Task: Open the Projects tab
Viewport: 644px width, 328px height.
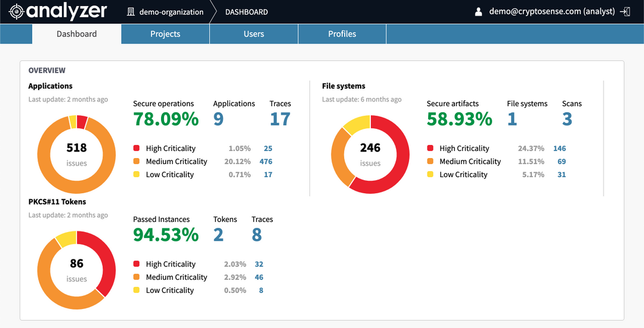Action: [x=165, y=34]
